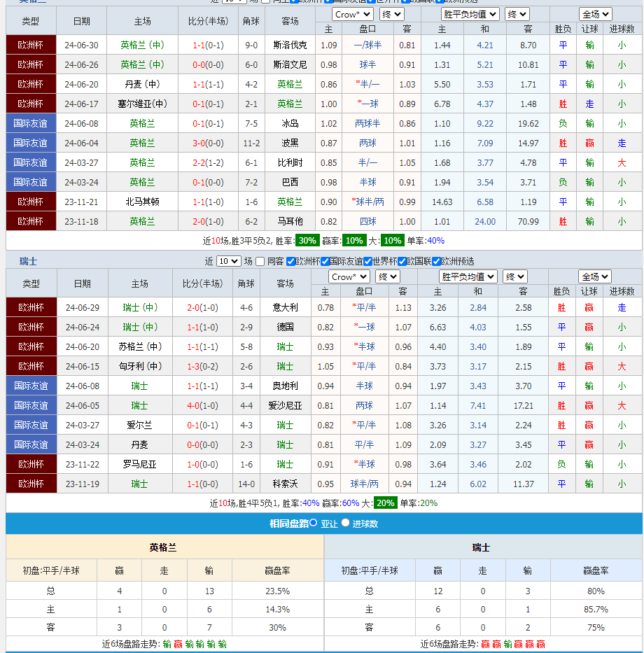The width and height of the screenshot is (644, 653).
Task: Click England's green 30% win rate badge
Action: 307,240
